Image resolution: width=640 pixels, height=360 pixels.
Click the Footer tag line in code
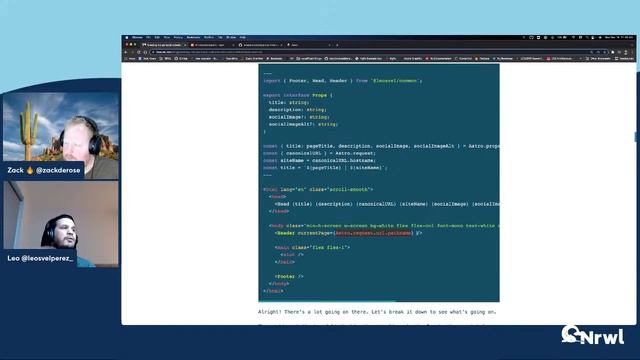pos(289,276)
